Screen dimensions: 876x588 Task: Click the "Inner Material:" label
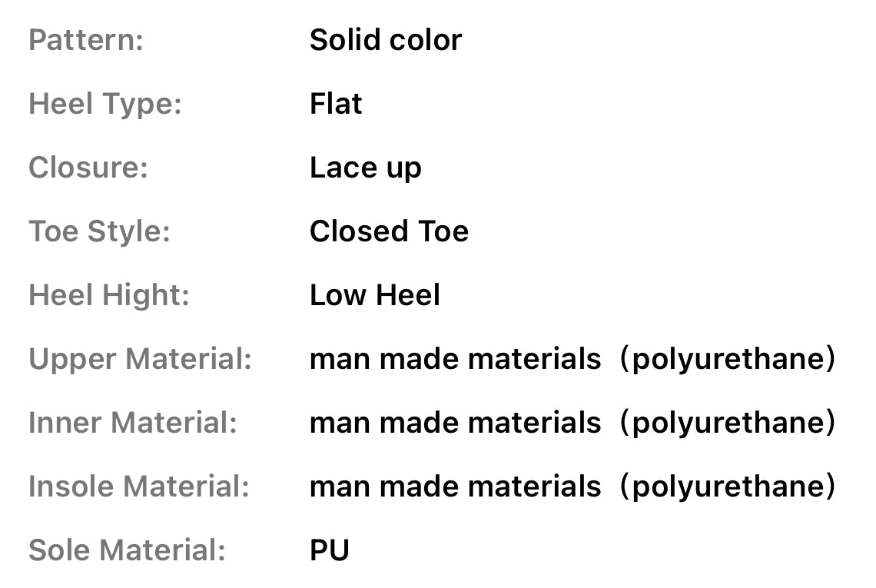click(x=133, y=423)
